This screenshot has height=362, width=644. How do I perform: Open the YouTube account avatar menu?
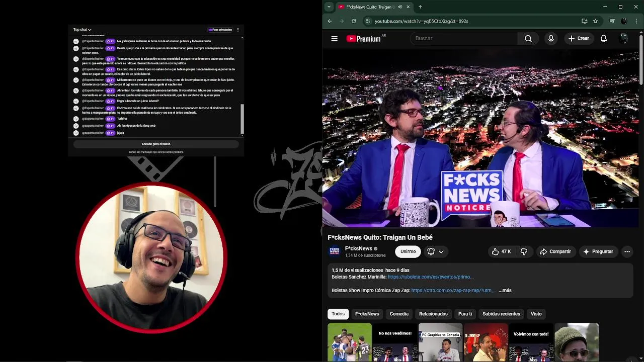click(623, 38)
